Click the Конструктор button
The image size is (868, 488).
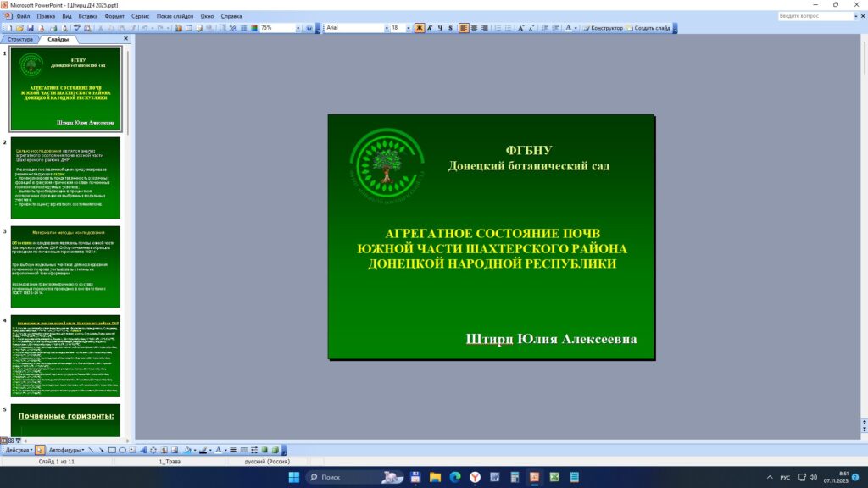(x=604, y=28)
